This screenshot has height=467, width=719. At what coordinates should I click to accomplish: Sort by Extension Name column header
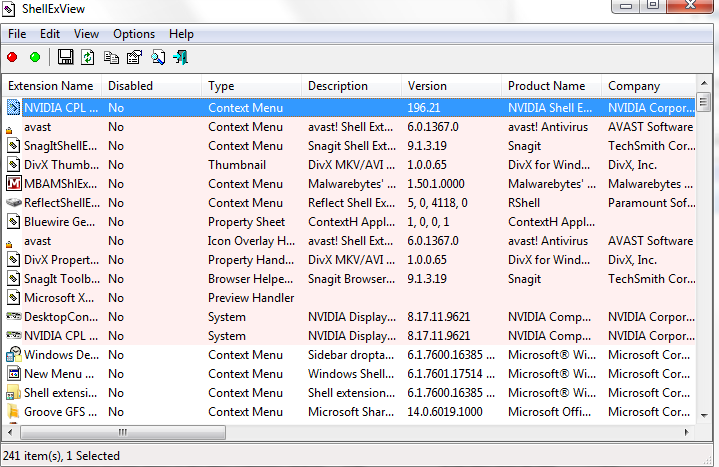(50, 86)
